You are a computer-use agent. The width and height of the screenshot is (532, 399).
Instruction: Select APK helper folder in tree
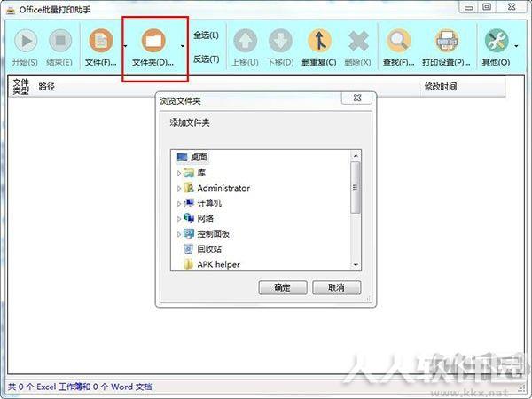point(212,264)
